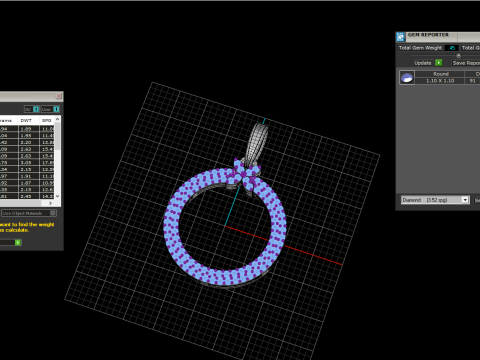This screenshot has height=360, width=480.
Task: Click the Gem Reporter panel icon
Action: [401, 37]
